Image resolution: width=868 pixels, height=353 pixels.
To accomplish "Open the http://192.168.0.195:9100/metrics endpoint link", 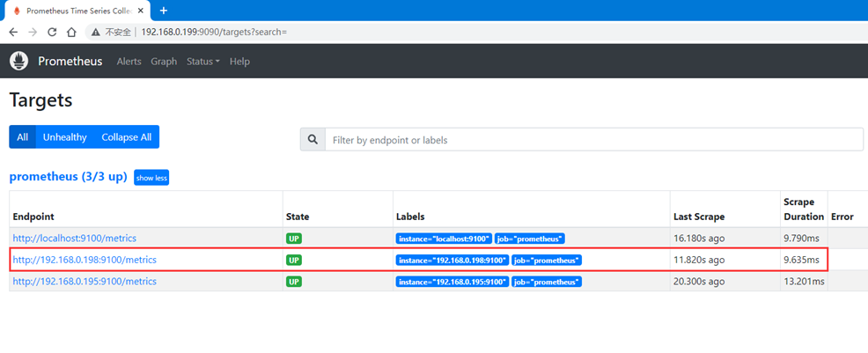I will [x=85, y=281].
